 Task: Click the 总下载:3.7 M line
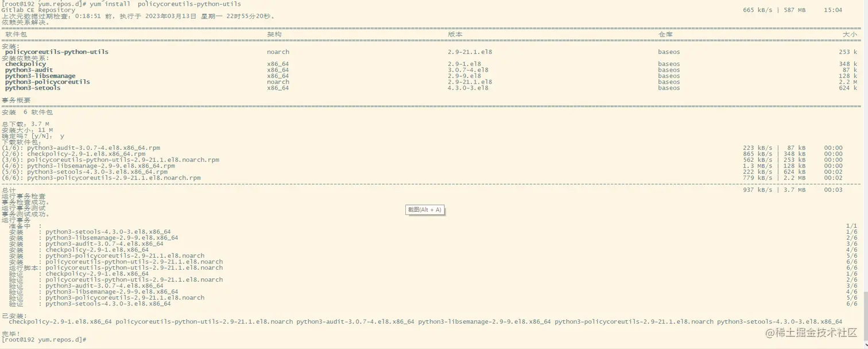point(25,124)
